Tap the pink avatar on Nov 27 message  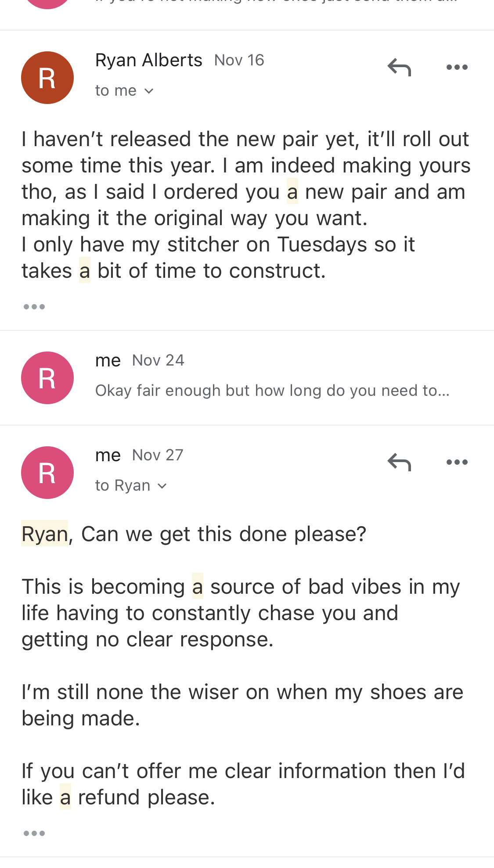47,473
